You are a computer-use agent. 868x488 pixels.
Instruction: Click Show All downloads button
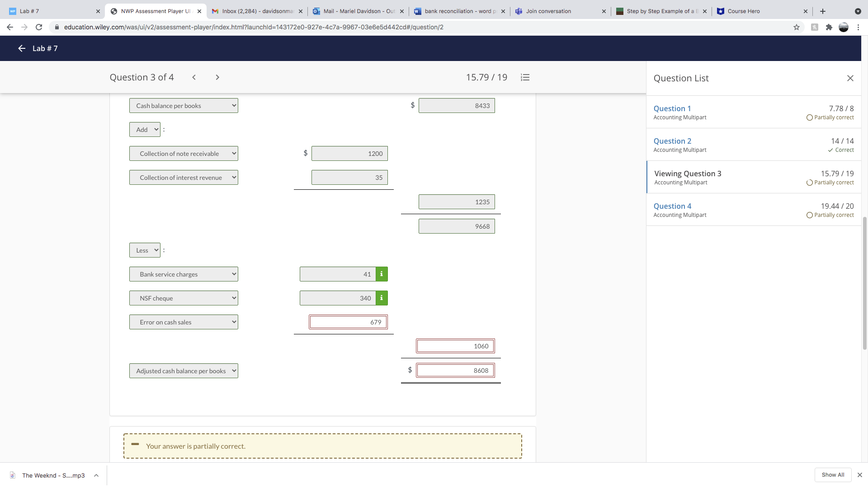click(833, 475)
